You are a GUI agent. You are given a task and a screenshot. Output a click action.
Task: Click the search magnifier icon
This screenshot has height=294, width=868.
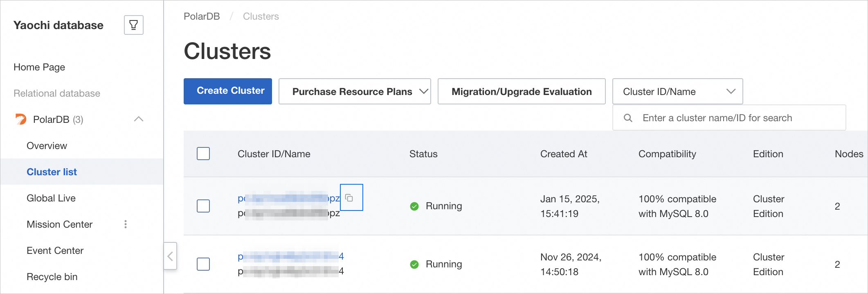pos(628,118)
